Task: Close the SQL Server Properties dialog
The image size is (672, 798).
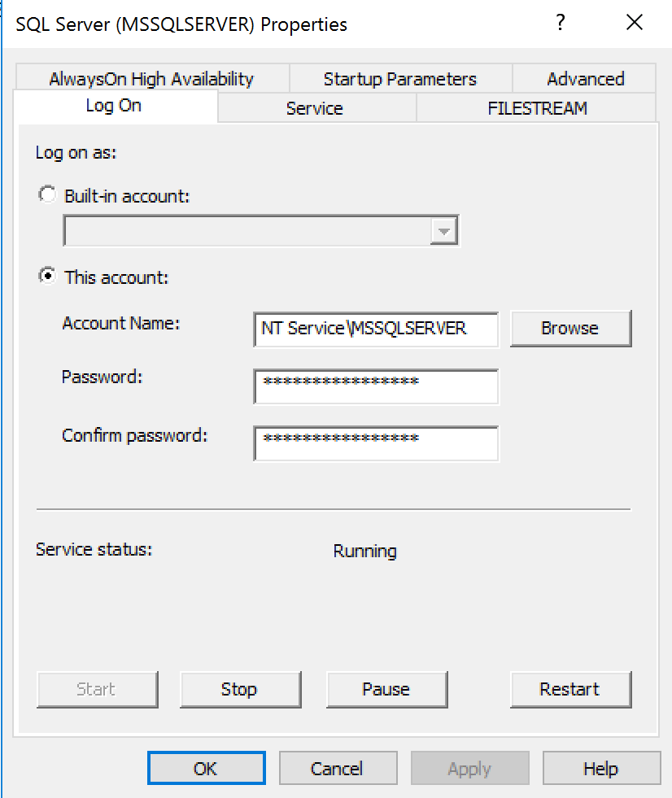Action: coord(635,24)
